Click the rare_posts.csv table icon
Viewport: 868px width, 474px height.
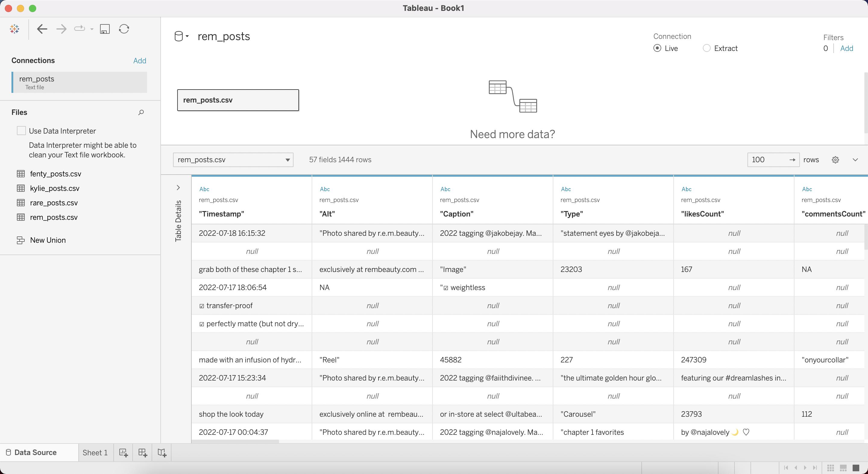point(21,203)
